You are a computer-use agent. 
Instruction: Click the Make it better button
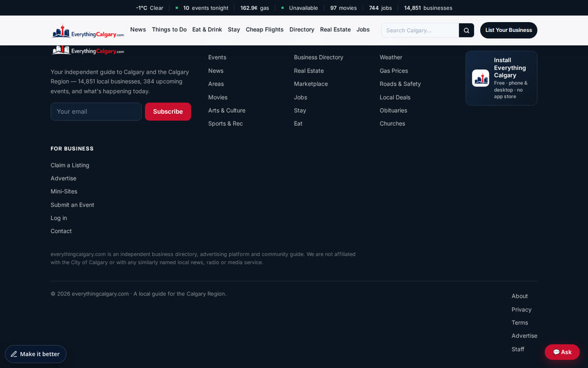pyautogui.click(x=36, y=354)
